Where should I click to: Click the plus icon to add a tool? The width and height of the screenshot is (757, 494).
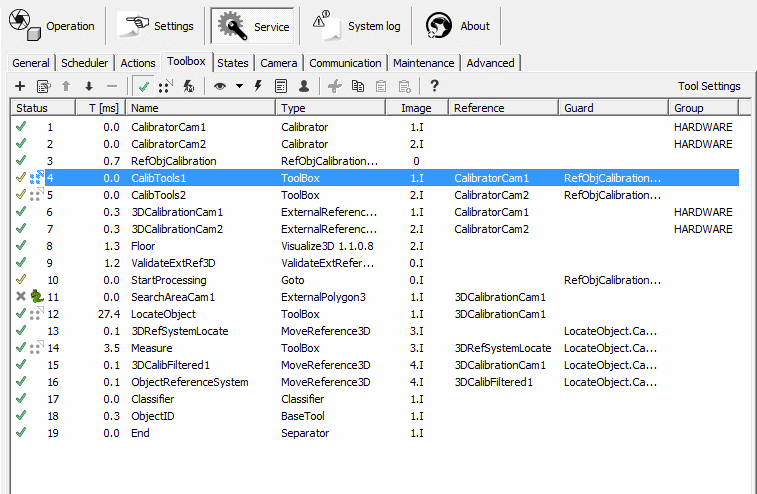pos(19,87)
